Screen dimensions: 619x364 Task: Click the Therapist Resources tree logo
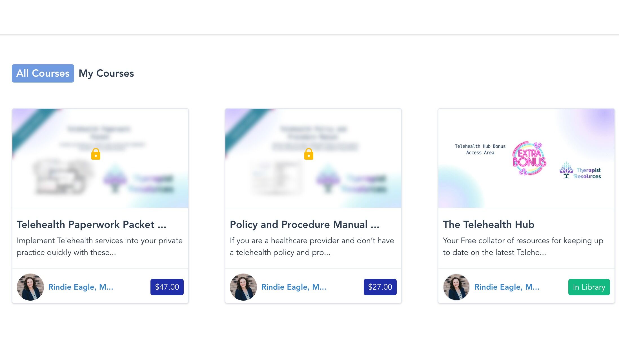click(566, 170)
